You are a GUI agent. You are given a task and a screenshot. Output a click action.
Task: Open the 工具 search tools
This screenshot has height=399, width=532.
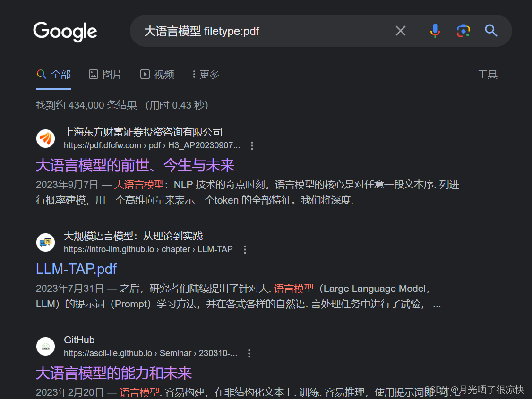[488, 75]
